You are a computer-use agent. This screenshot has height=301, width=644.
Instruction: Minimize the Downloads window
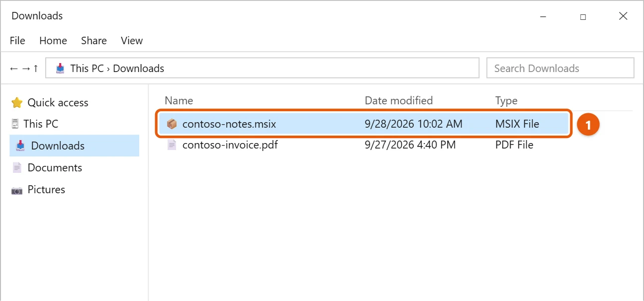click(x=543, y=16)
